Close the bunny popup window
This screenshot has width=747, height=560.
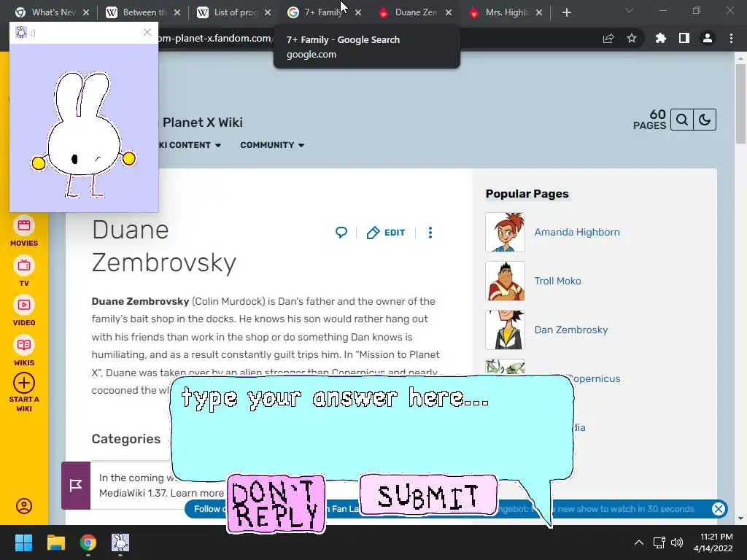tap(147, 32)
